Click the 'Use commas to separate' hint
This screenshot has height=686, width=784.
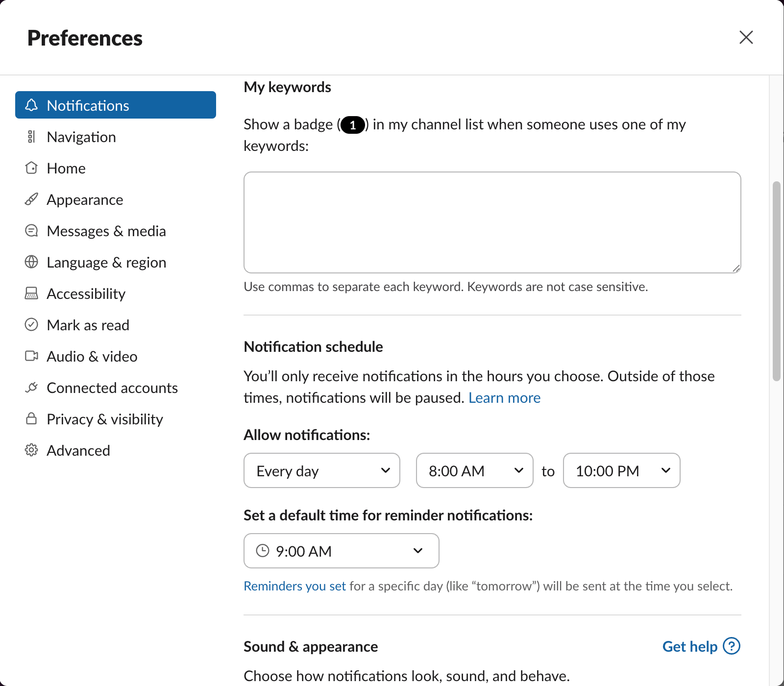click(x=446, y=287)
